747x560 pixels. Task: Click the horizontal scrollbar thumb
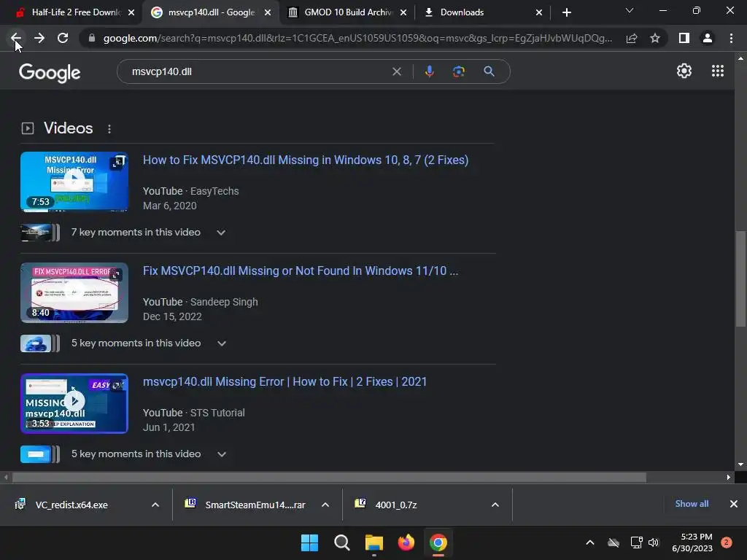tap(329, 477)
